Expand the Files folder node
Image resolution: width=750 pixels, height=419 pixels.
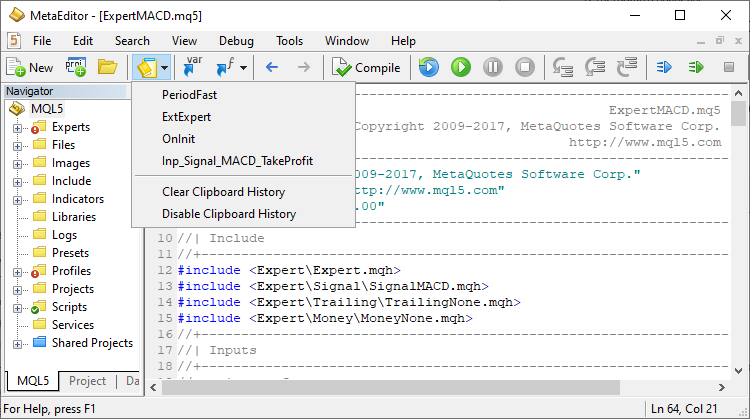tap(17, 146)
